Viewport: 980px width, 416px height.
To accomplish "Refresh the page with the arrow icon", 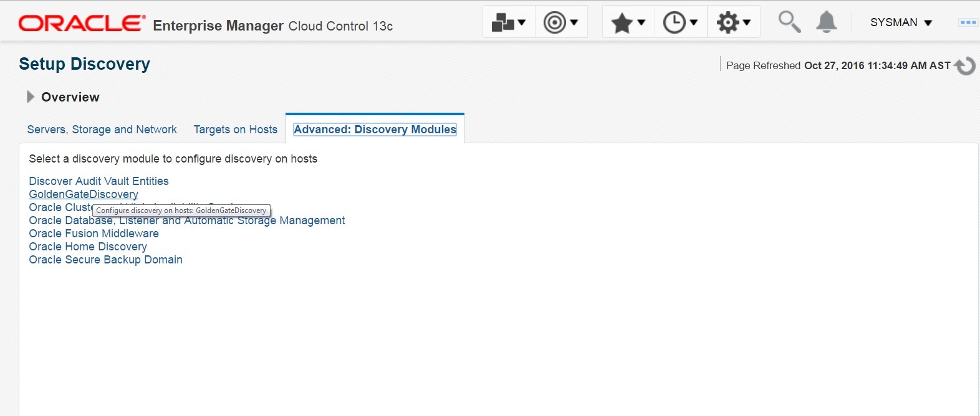I will tap(965, 65).
